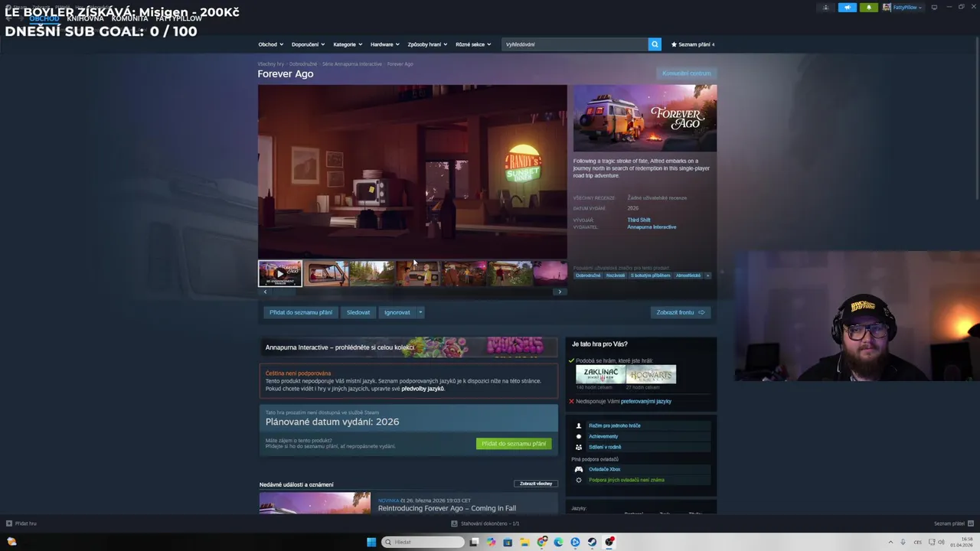Click the Přidat hru plus icon
Screen dimensions: 980x551
tap(9, 523)
